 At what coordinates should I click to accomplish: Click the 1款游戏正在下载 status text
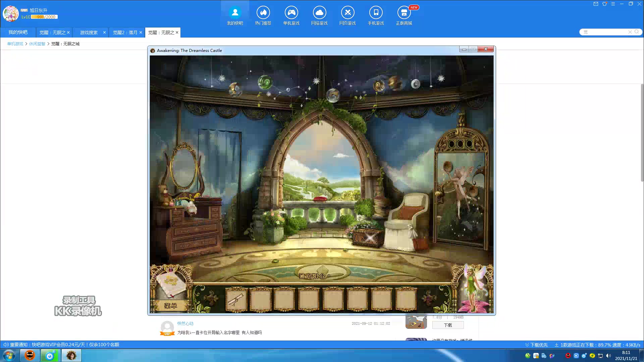click(x=600, y=345)
